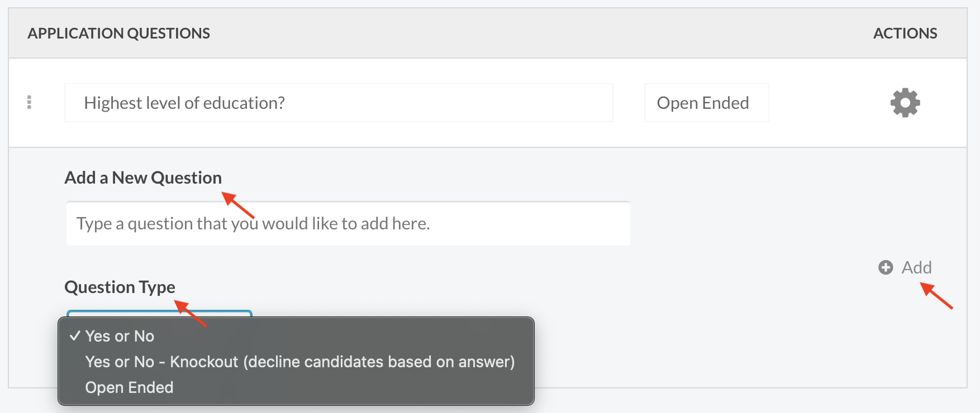Click the 'Question Type' label
The height and width of the screenshot is (413, 980).
click(x=120, y=287)
